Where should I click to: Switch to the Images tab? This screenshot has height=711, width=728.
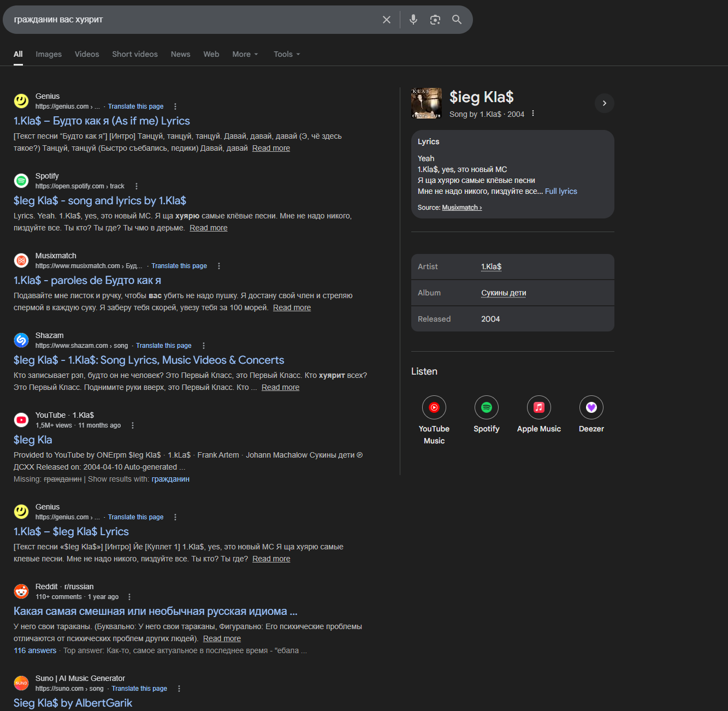coord(49,54)
